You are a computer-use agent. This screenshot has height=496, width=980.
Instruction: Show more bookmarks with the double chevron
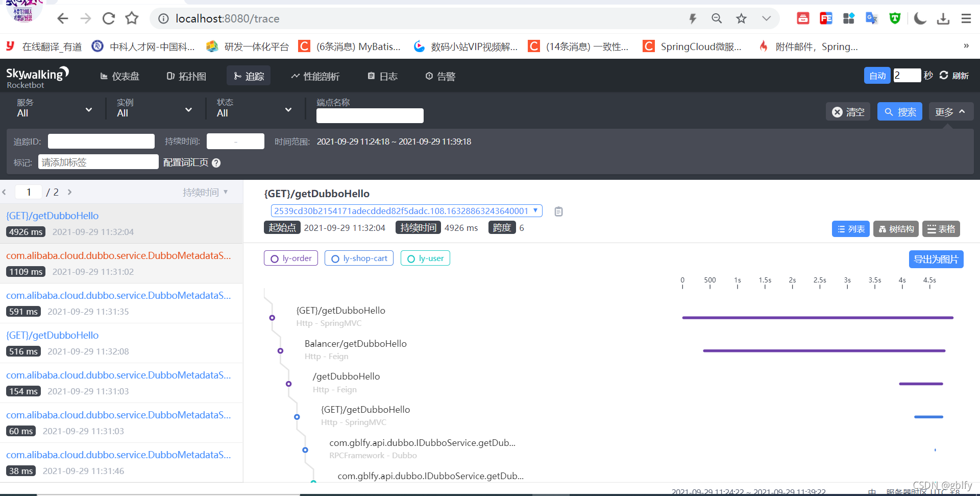coord(966,46)
